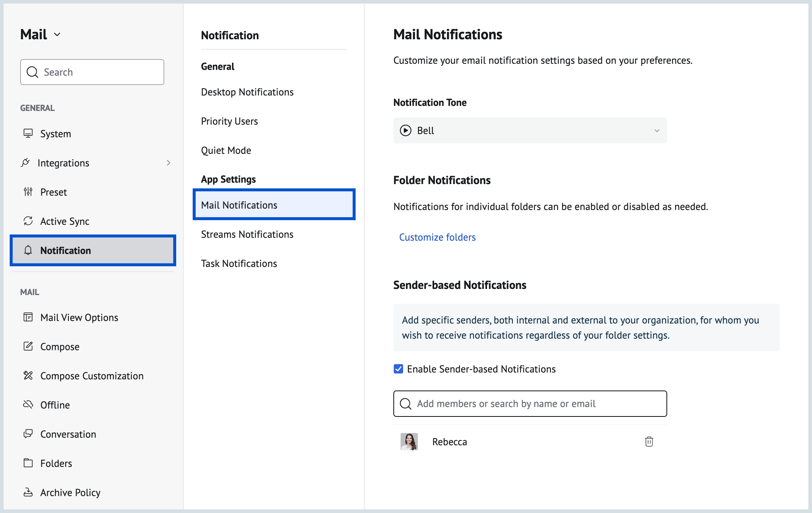Click the Customize folders link
The height and width of the screenshot is (513, 812).
437,237
